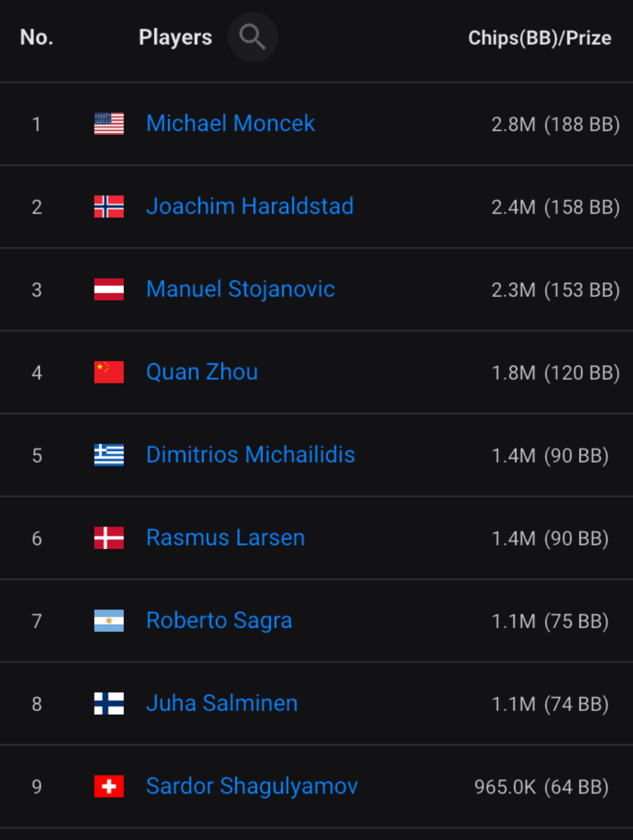Click the Chips(BB)/Prize column header
Screen dimensions: 633x840
(x=540, y=38)
